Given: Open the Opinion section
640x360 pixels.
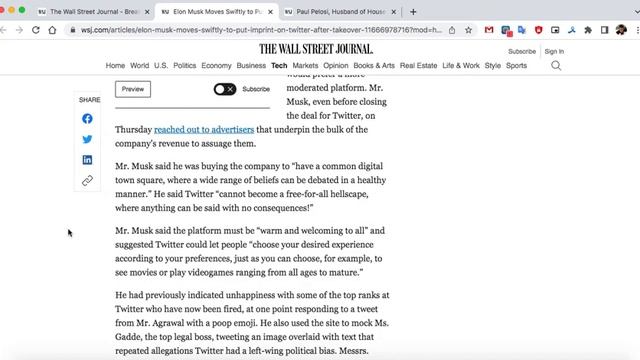Looking at the screenshot, I should [x=336, y=65].
